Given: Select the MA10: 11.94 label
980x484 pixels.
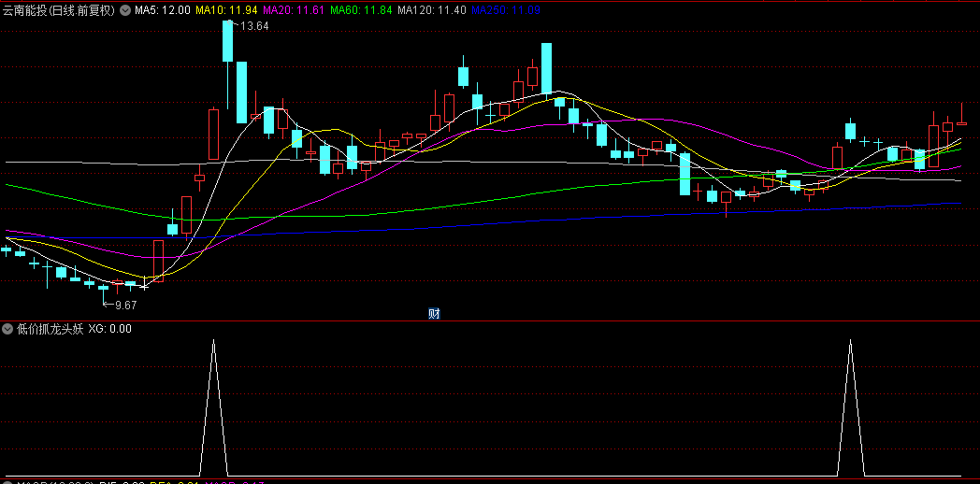Looking at the screenshot, I should [227, 10].
